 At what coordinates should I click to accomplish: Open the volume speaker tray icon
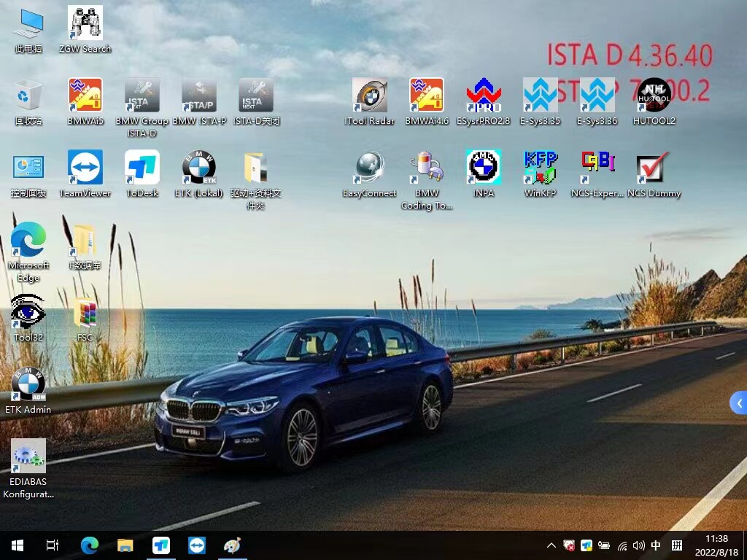click(x=639, y=545)
